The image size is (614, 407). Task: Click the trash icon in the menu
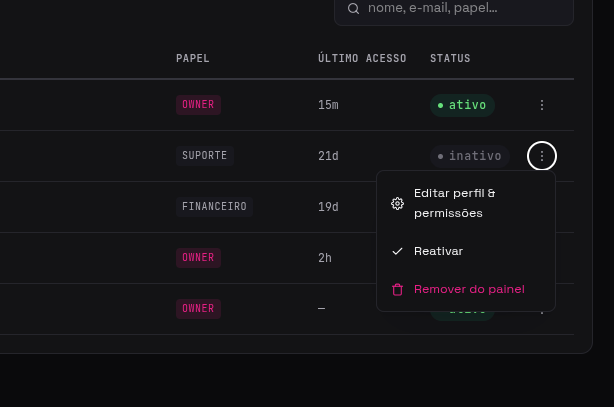tap(397, 289)
